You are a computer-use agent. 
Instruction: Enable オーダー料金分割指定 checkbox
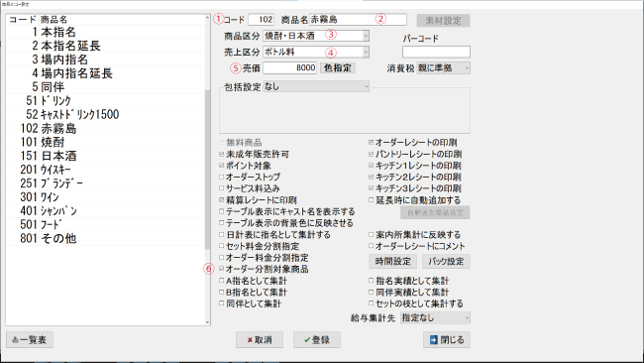[x=221, y=258]
